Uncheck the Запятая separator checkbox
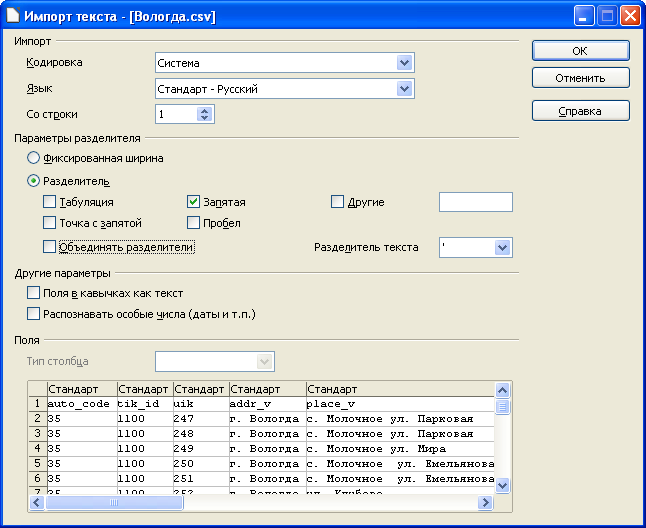 click(x=194, y=202)
